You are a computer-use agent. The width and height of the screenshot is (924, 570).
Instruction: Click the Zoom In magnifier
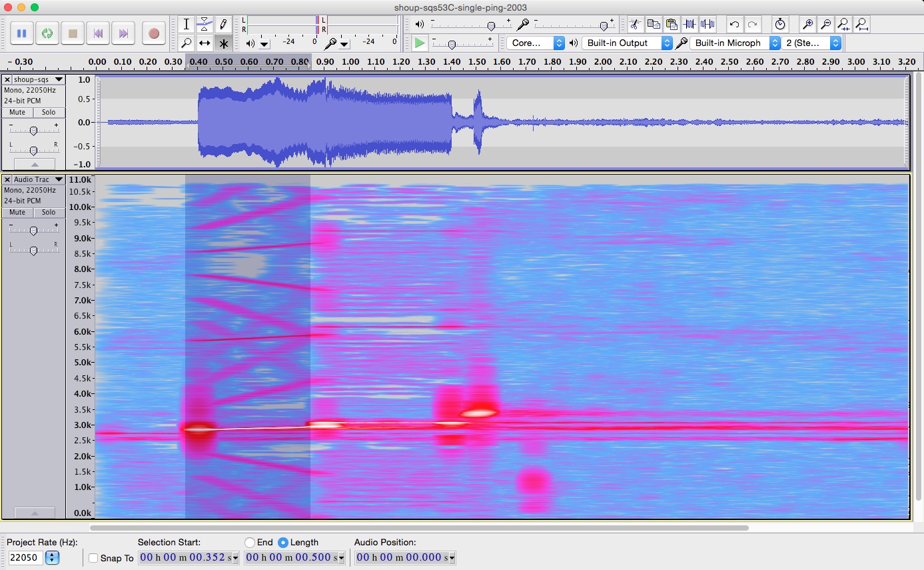pyautogui.click(x=807, y=25)
